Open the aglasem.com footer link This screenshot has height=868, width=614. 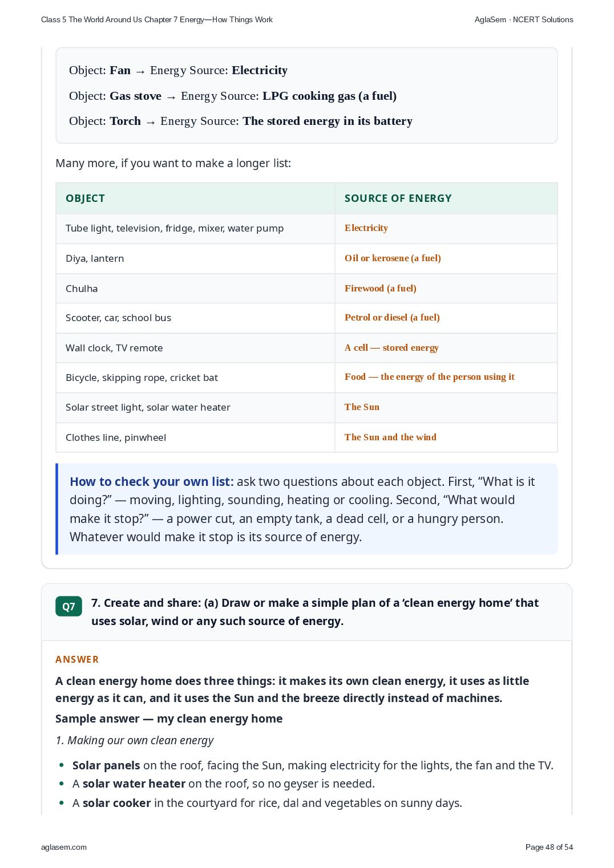coord(64,847)
